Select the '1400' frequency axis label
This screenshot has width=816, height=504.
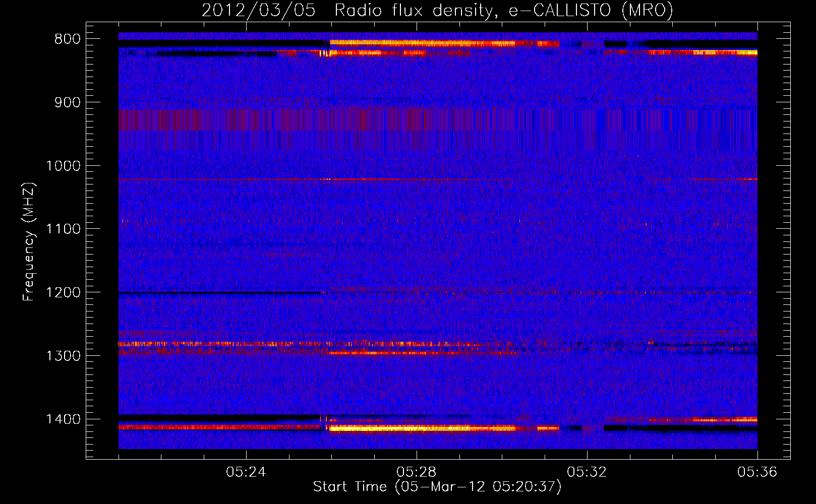pyautogui.click(x=63, y=419)
